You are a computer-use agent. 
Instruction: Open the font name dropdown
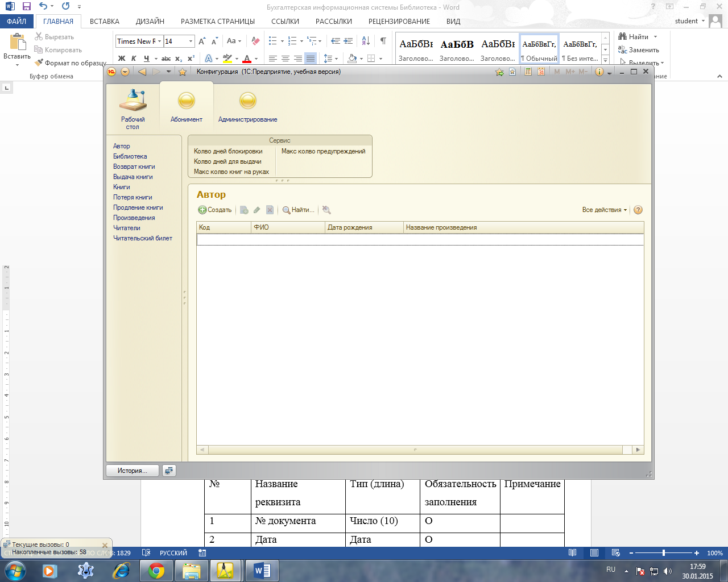(x=160, y=41)
